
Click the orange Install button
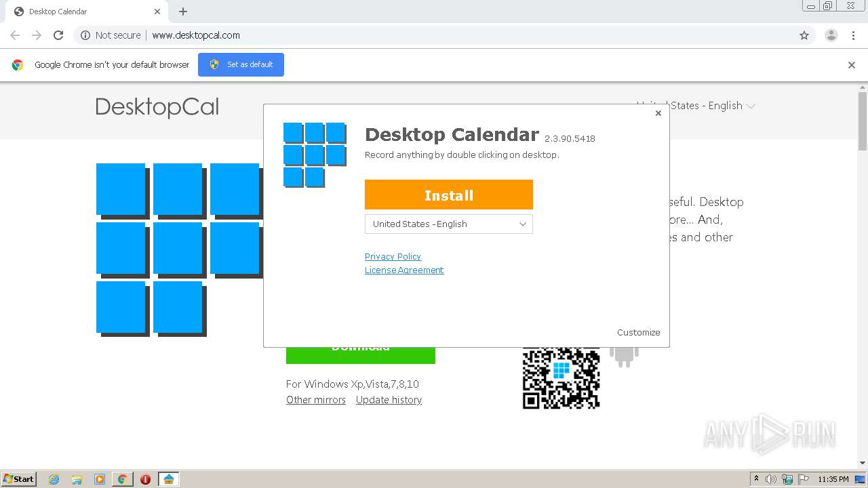(448, 195)
